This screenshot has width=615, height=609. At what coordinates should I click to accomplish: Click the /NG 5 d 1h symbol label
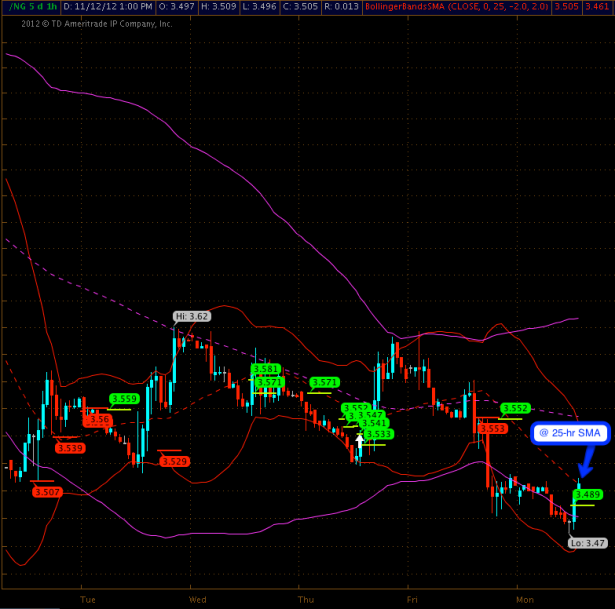tap(30, 6)
